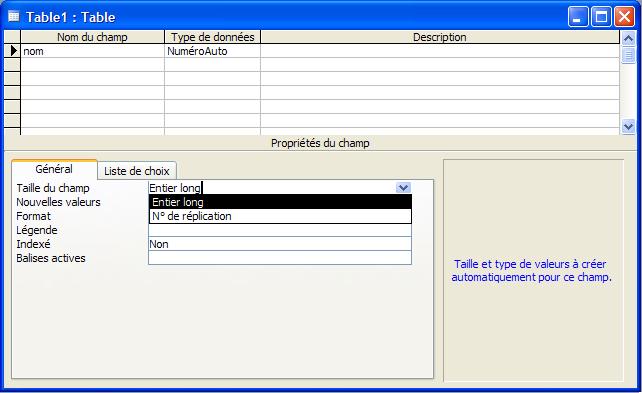
Task: Select the Indexé property label
Action: 33,244
